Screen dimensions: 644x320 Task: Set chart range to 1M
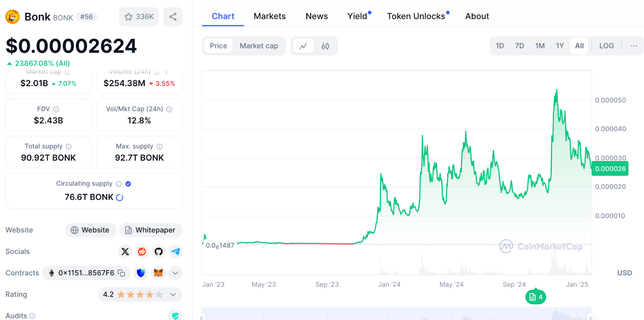click(540, 46)
